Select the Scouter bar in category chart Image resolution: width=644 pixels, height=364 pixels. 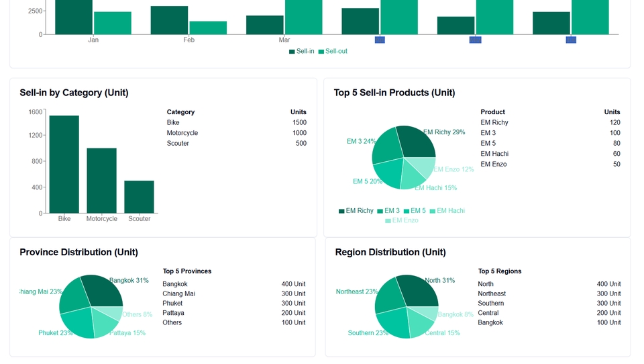[139, 197]
